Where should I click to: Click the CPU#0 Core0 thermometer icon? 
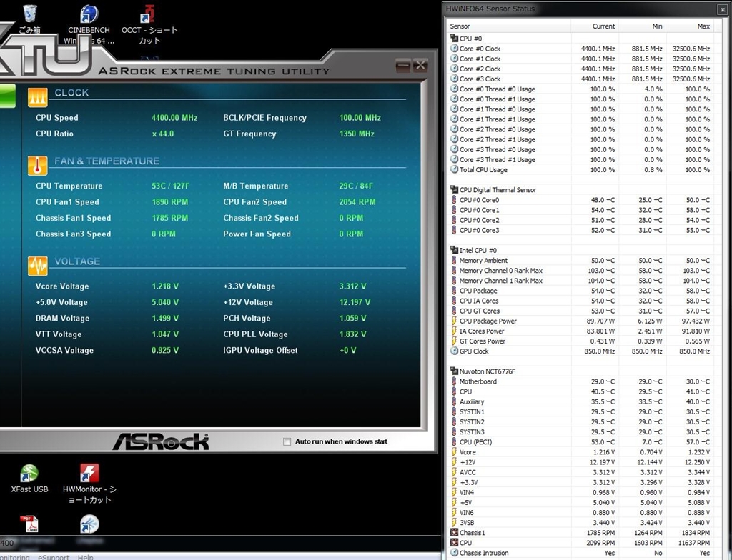point(454,200)
